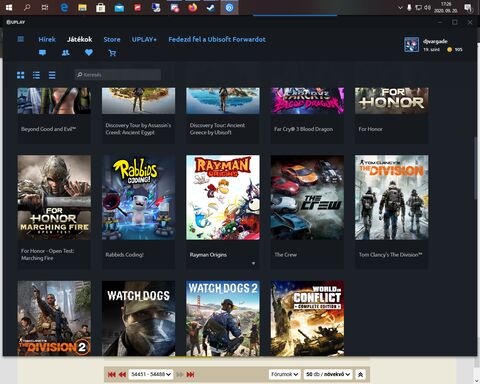Open Steam from the taskbar

point(210,7)
